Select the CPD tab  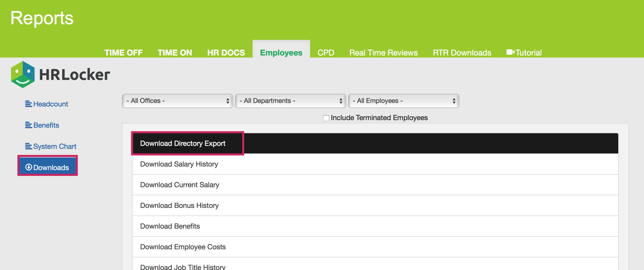tap(326, 52)
